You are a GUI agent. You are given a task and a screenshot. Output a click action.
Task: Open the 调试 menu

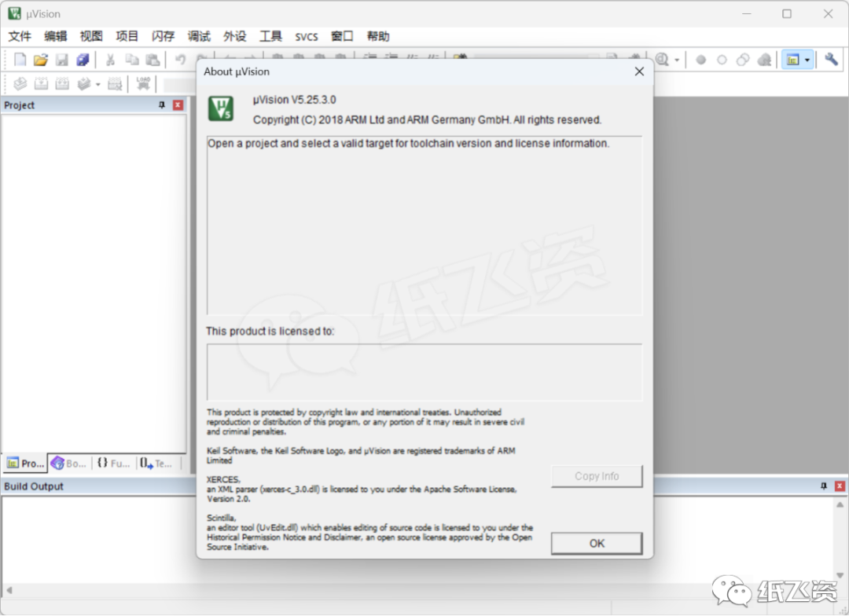pyautogui.click(x=199, y=36)
